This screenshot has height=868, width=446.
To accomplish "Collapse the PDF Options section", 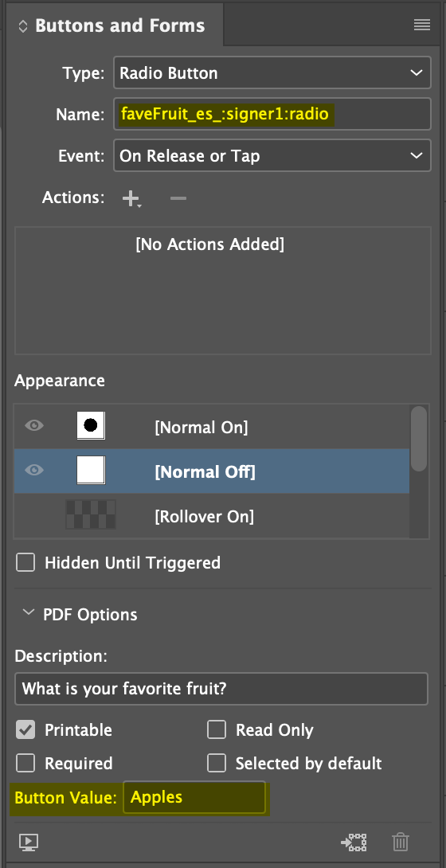I will (27, 613).
